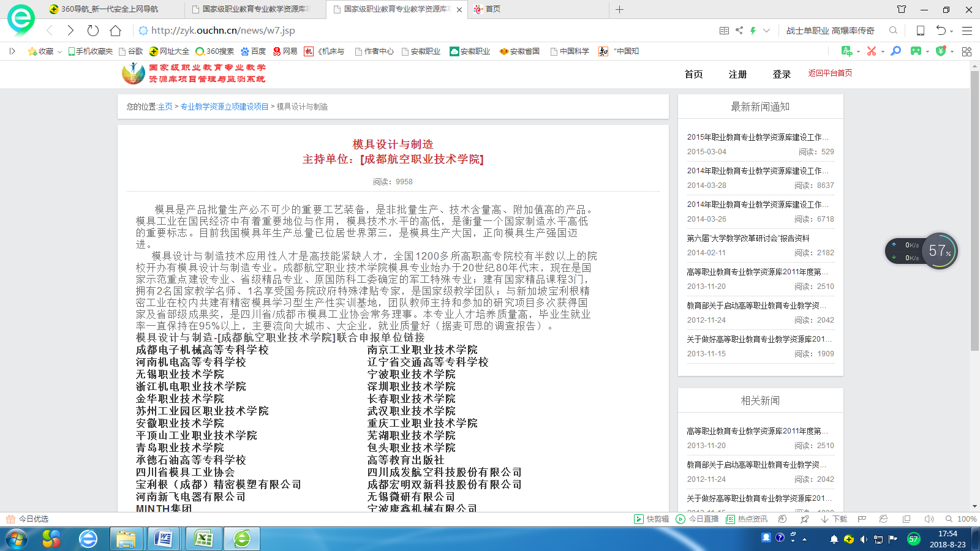
Task: Open dropdown arrow beside undo icon
Action: (951, 31)
